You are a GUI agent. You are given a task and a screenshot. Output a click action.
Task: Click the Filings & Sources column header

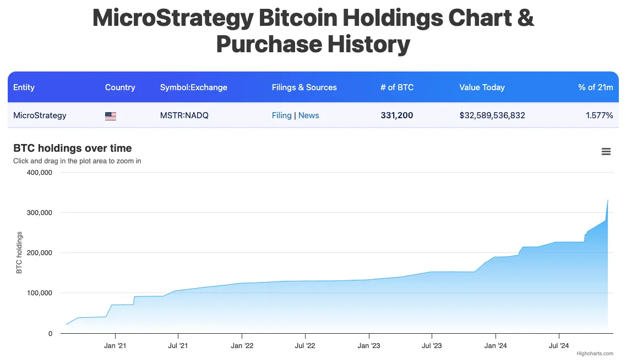click(304, 87)
